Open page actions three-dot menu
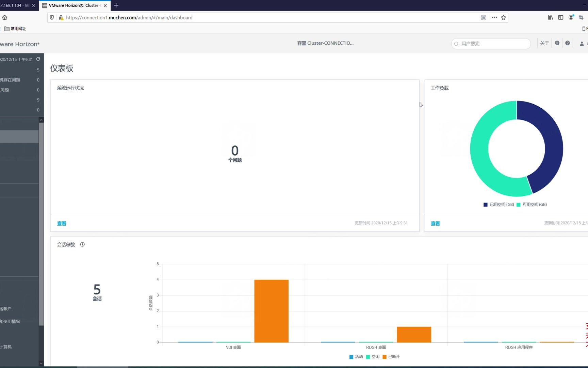Image resolution: width=588 pixels, height=368 pixels. [x=494, y=17]
